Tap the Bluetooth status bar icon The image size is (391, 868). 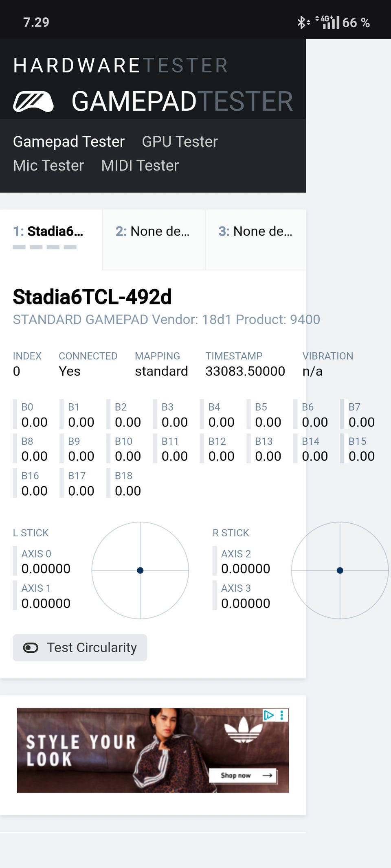(x=302, y=22)
